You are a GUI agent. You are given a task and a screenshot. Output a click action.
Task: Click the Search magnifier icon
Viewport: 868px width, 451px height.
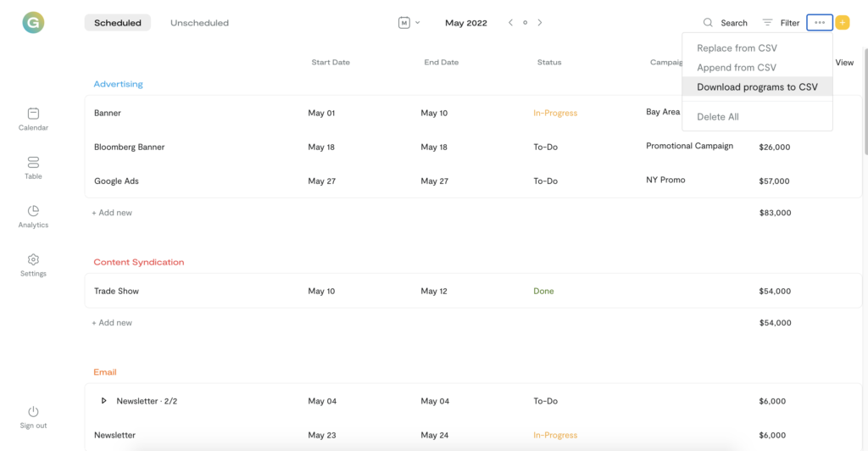pyautogui.click(x=708, y=23)
